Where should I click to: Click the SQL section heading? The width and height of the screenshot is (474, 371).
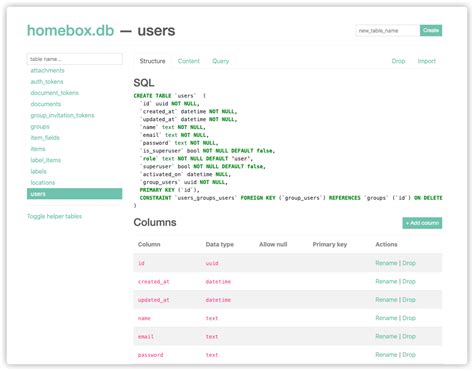144,83
